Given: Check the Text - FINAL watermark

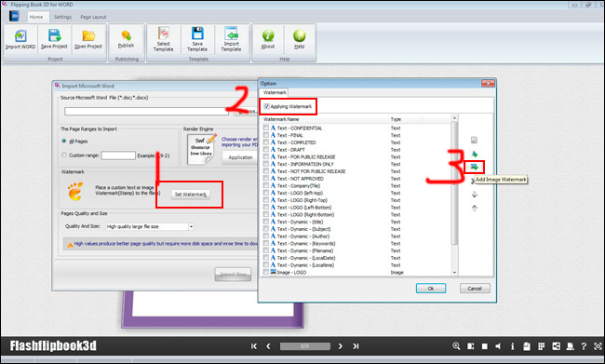Looking at the screenshot, I should tap(266, 135).
